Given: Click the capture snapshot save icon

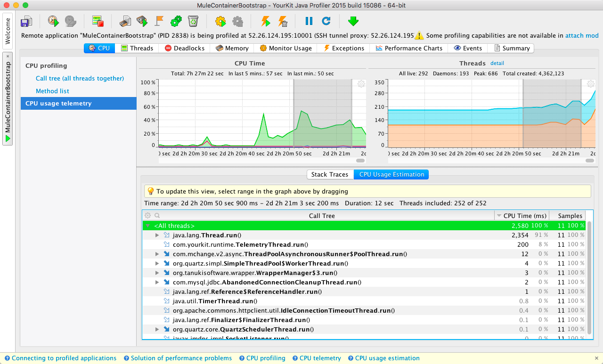Looking at the screenshot, I should pos(26,21).
